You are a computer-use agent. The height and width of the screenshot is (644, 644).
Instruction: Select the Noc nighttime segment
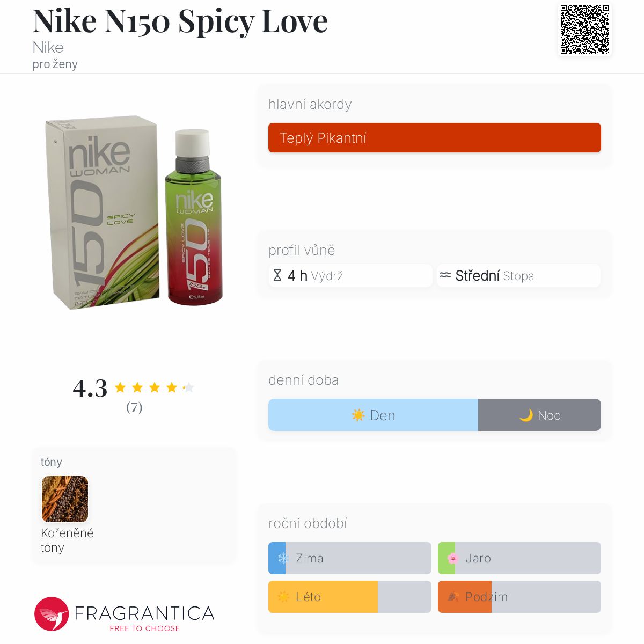pyautogui.click(x=539, y=415)
